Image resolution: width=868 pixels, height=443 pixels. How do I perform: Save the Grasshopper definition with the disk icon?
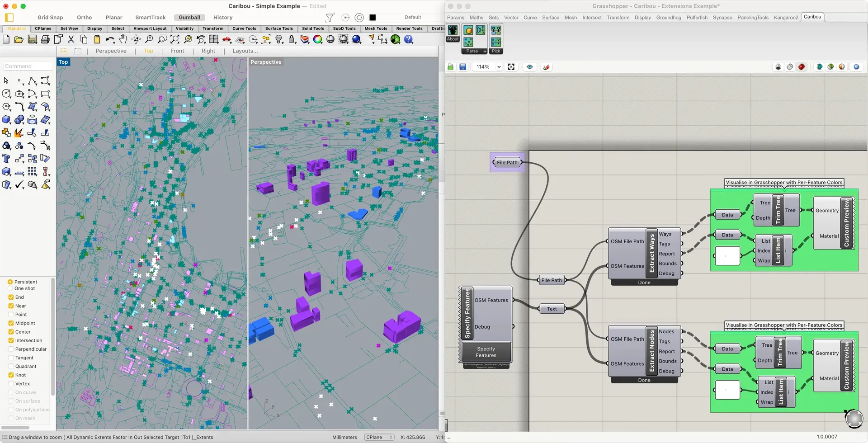[x=462, y=66]
